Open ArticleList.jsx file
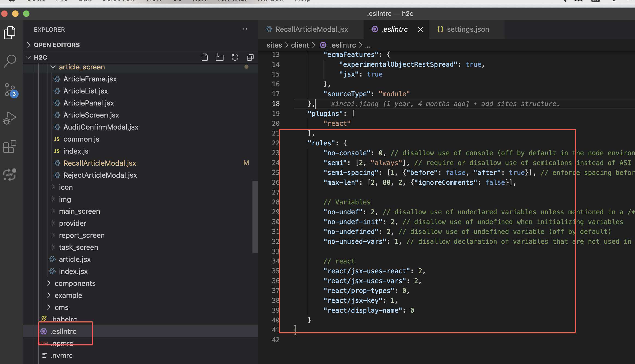The height and width of the screenshot is (364, 635). [x=86, y=91]
